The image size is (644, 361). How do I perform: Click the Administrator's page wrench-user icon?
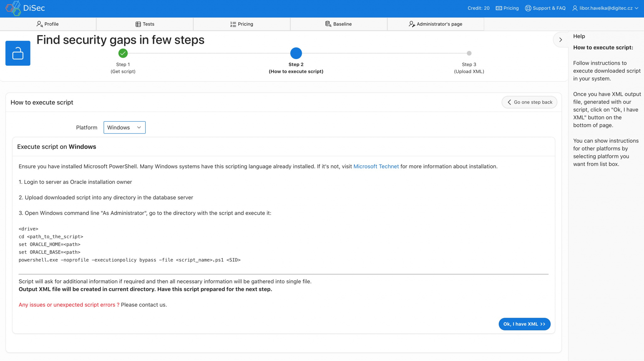[x=412, y=24]
